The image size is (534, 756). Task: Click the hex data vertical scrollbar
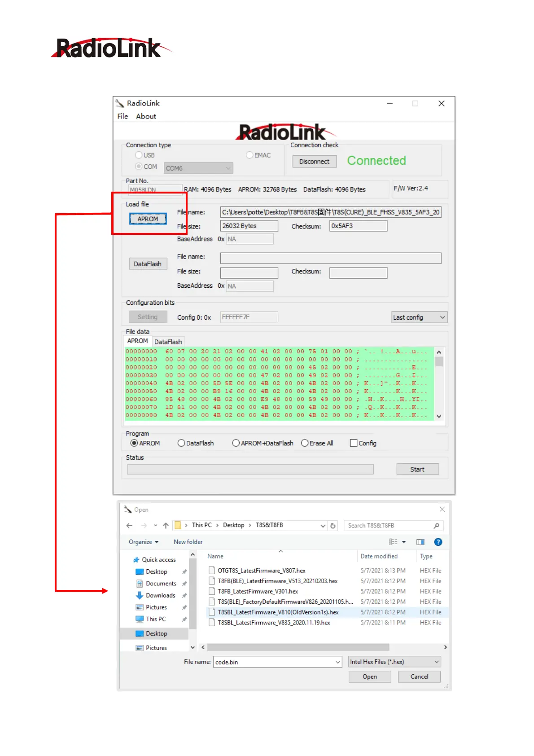[439, 384]
